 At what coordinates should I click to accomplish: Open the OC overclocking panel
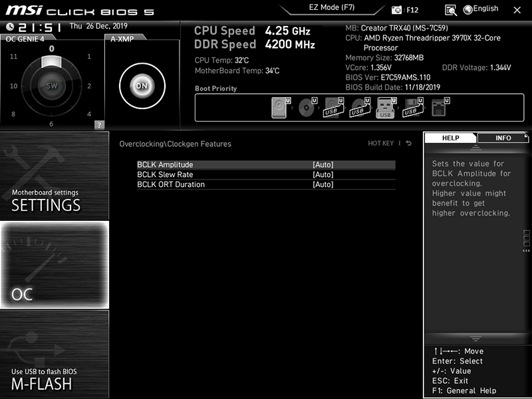(55, 265)
